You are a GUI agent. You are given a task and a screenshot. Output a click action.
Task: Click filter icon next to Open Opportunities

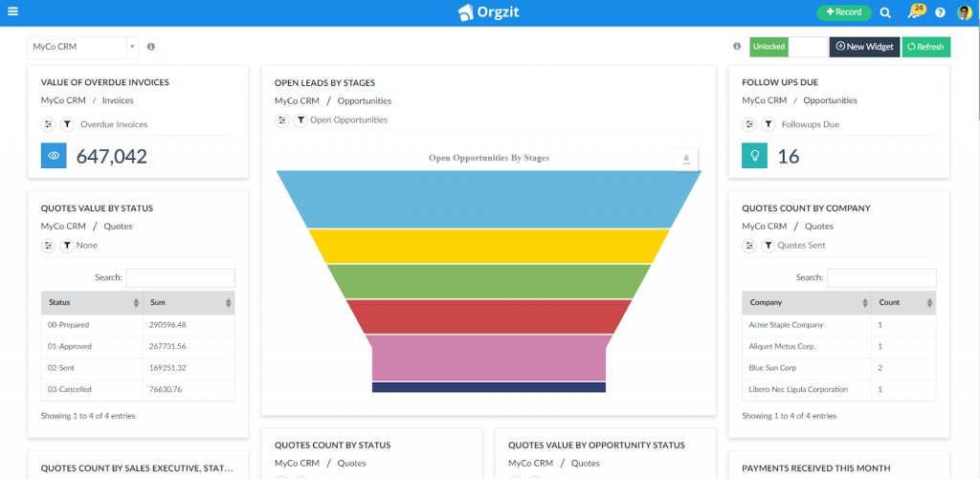pos(301,120)
